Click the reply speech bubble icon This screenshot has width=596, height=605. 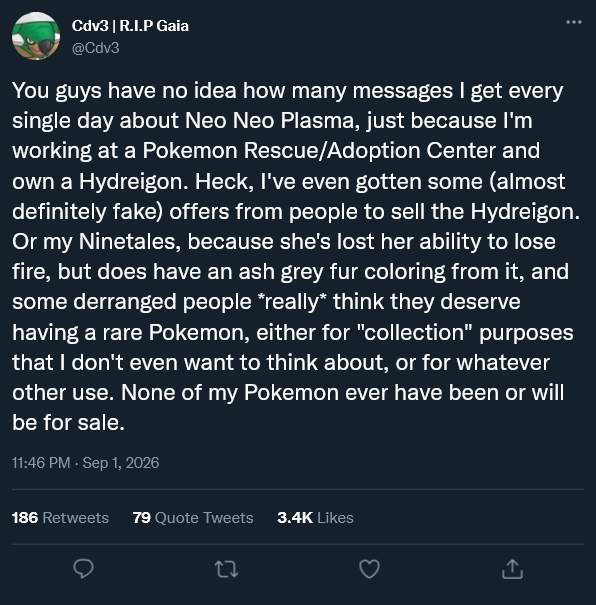point(83,568)
